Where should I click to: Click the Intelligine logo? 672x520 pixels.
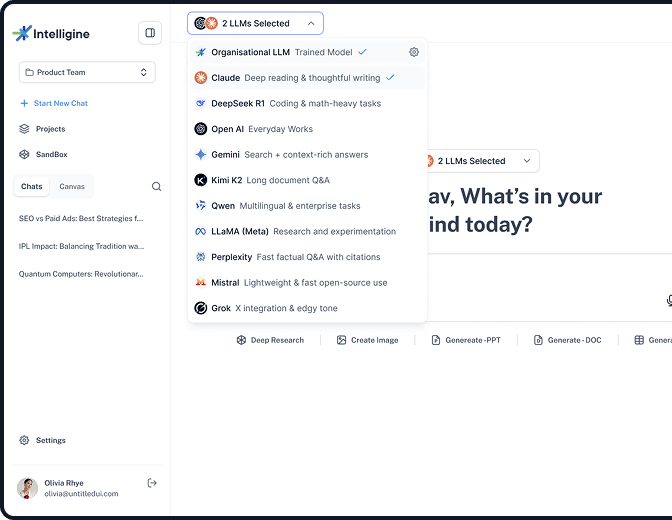[x=51, y=33]
